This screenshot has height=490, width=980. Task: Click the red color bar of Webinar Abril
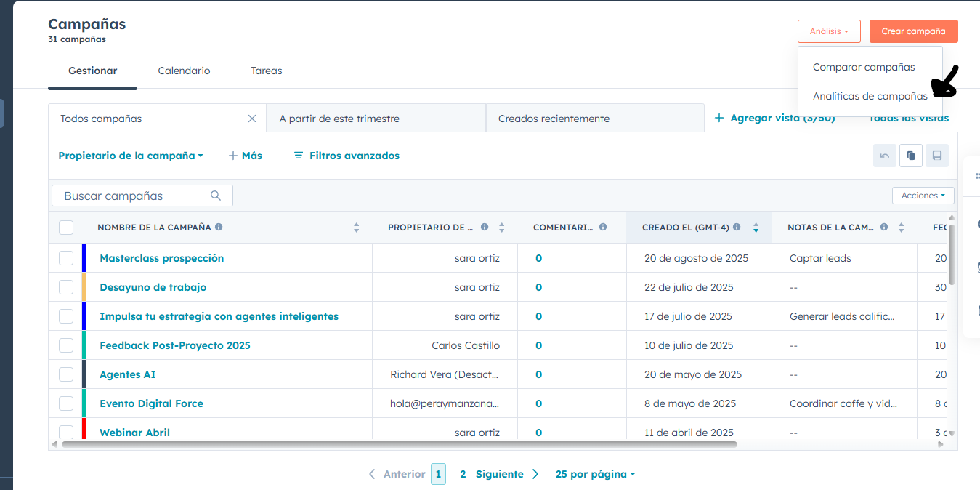(x=84, y=429)
